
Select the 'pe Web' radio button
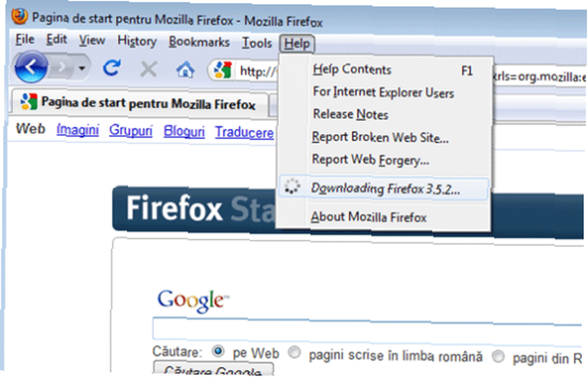coord(218,351)
